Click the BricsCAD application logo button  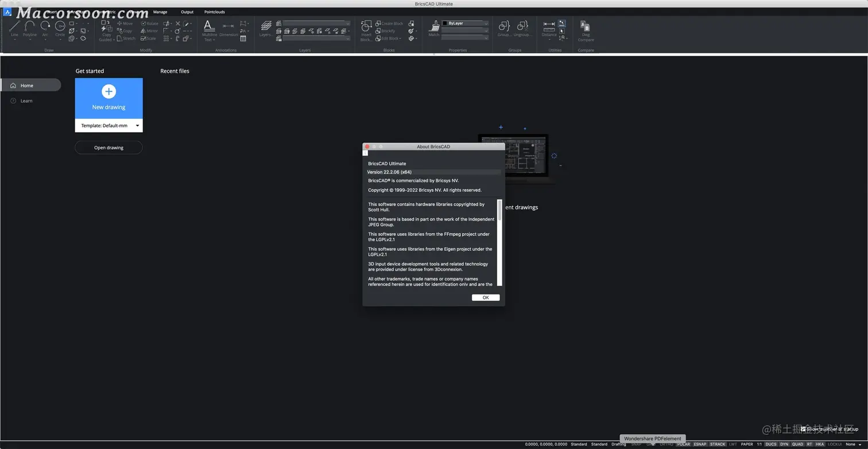[x=7, y=12]
